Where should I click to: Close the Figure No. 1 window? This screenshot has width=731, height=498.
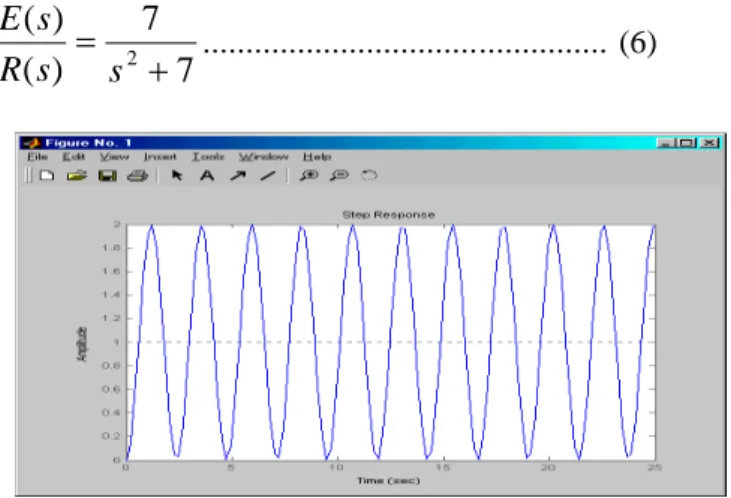(x=709, y=143)
